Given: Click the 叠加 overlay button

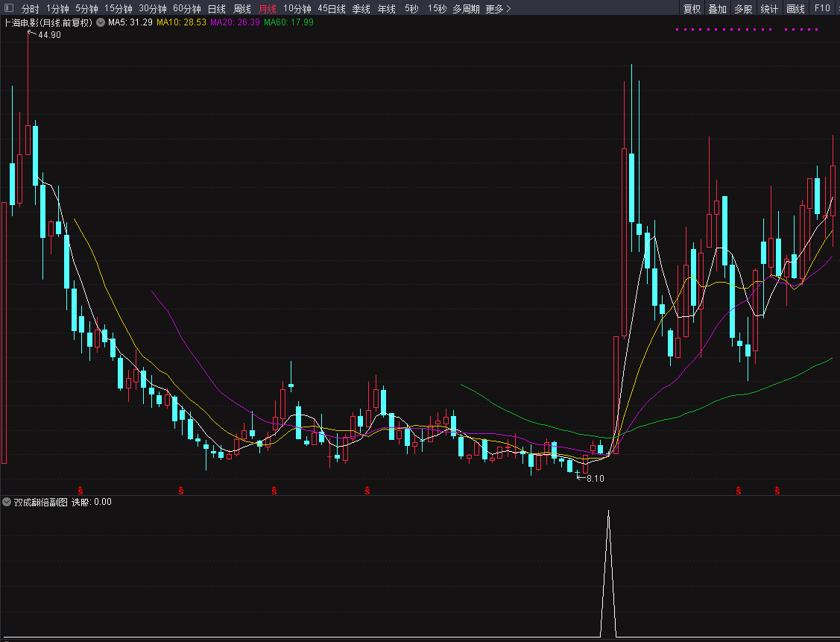Looking at the screenshot, I should [717, 8].
